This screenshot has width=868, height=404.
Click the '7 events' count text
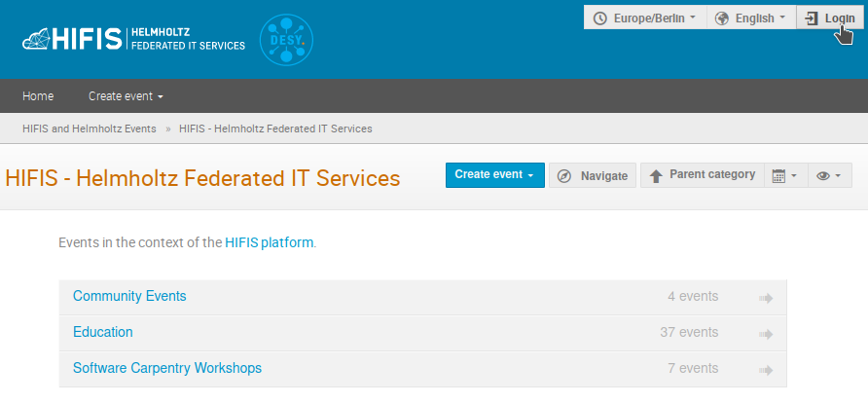(693, 368)
